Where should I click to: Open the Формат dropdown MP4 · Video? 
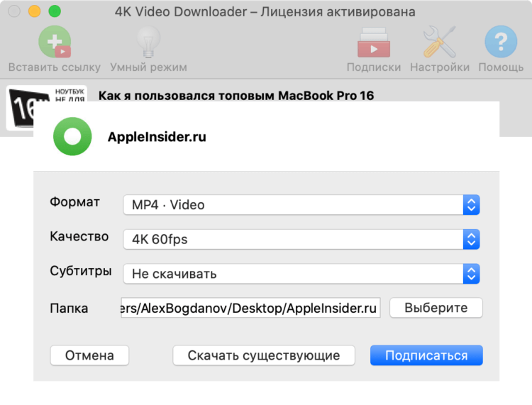tap(301, 205)
